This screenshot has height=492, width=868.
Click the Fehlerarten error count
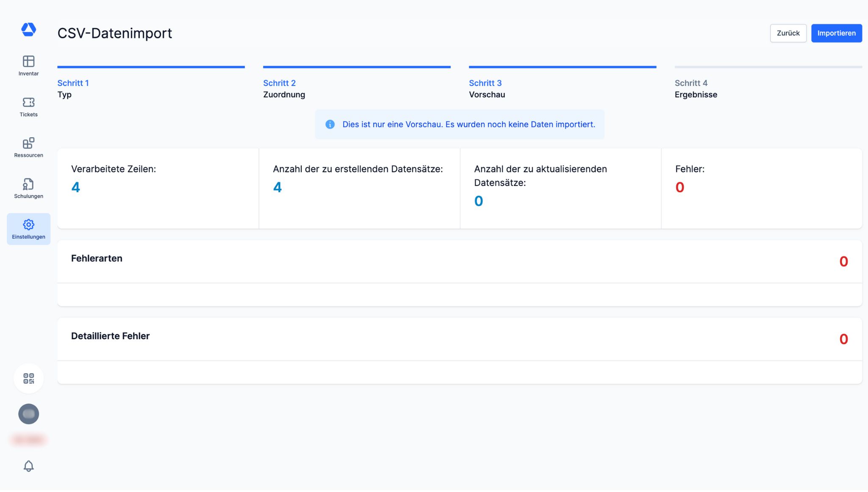[x=843, y=262]
